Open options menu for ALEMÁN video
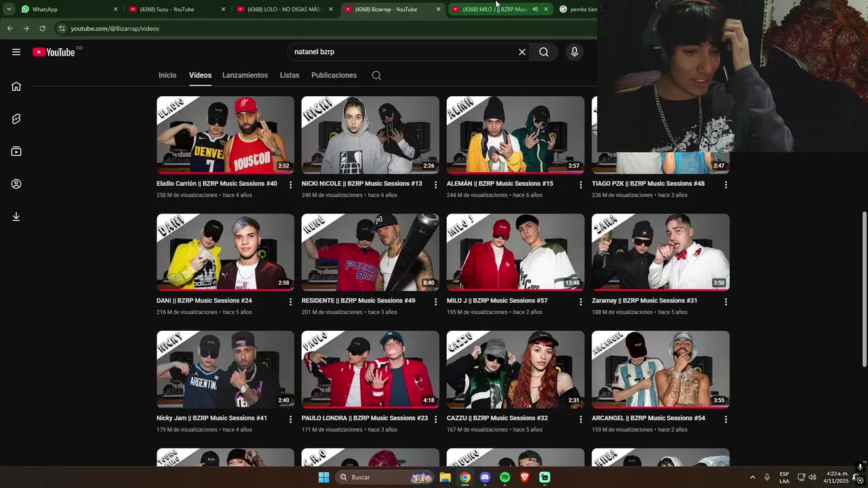Screen dimensions: 868x488 coord(580,184)
